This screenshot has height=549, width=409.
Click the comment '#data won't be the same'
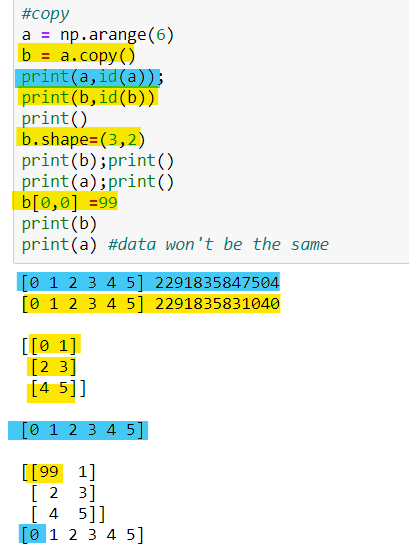click(x=218, y=244)
